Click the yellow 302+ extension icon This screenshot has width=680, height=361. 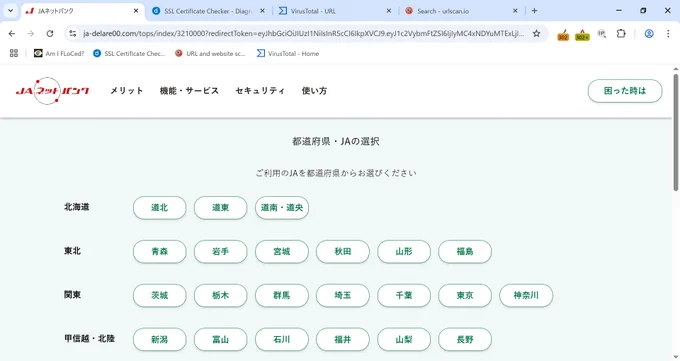pos(582,34)
